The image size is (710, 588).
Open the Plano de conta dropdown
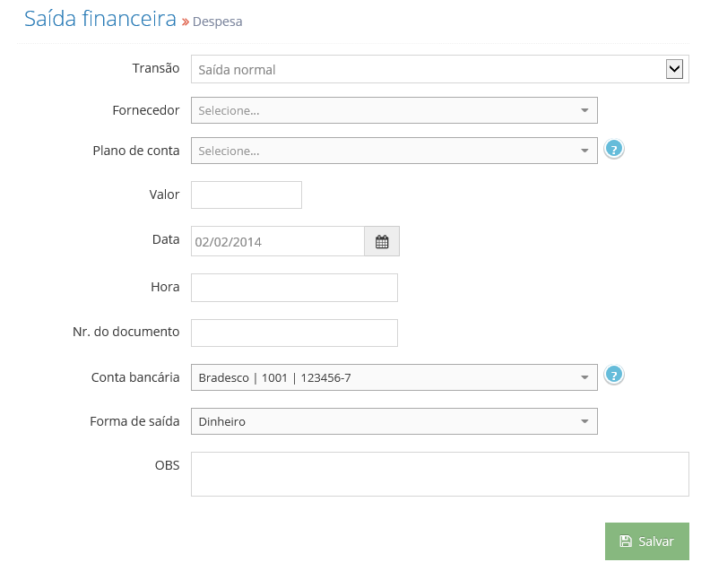pos(394,151)
